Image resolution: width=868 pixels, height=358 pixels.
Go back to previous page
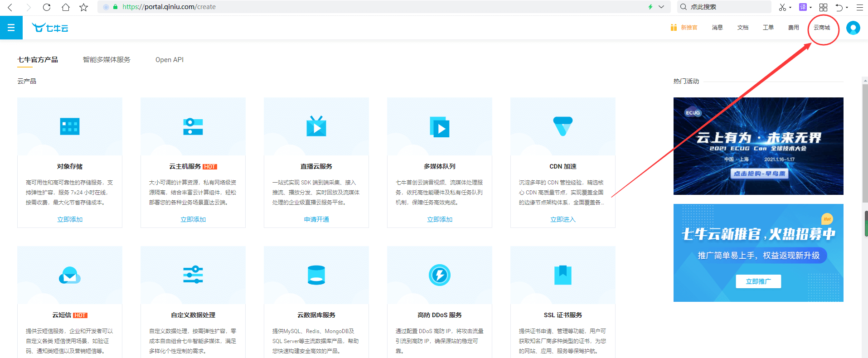10,7
